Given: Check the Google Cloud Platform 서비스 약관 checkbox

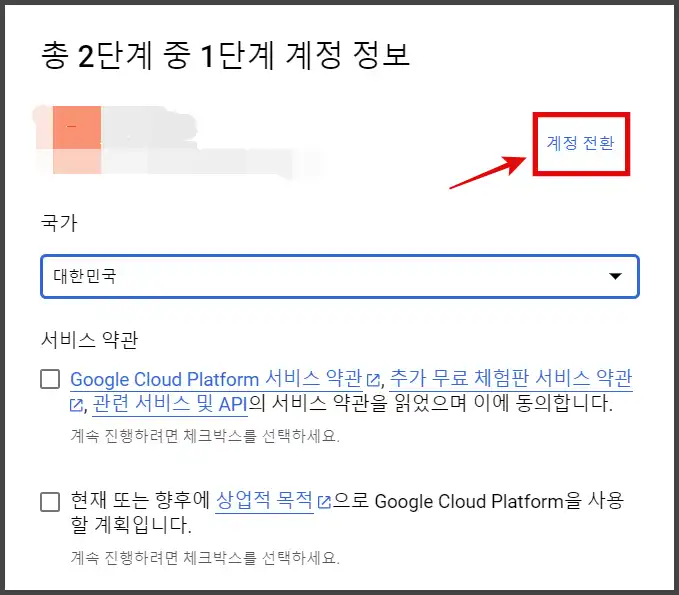Looking at the screenshot, I should [x=50, y=379].
